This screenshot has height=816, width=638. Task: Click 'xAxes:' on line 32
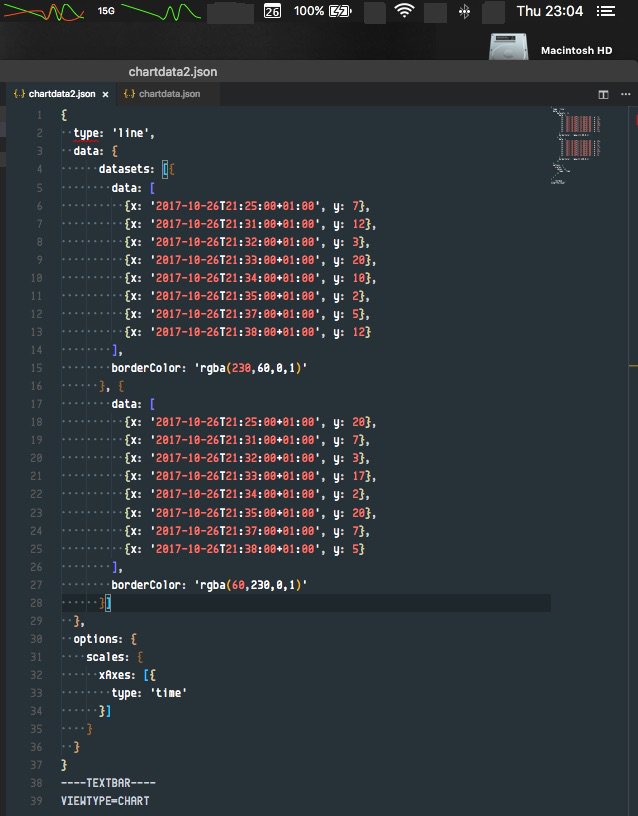coord(117,675)
